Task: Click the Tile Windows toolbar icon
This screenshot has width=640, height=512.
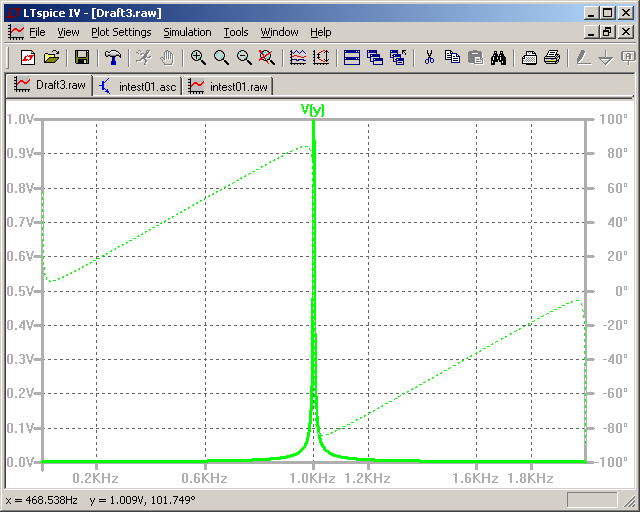Action: (x=351, y=58)
